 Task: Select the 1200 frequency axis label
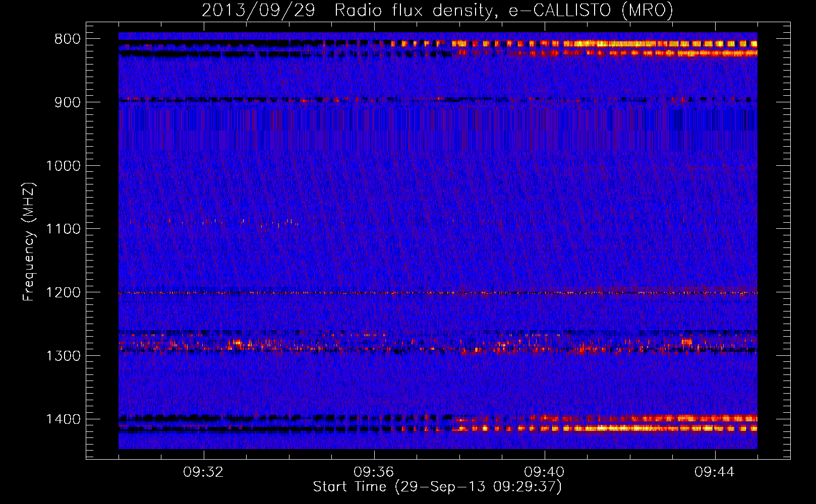pos(63,293)
